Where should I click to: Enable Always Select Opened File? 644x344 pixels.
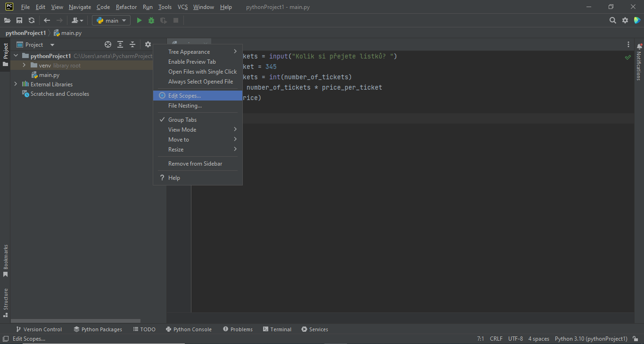(x=200, y=81)
